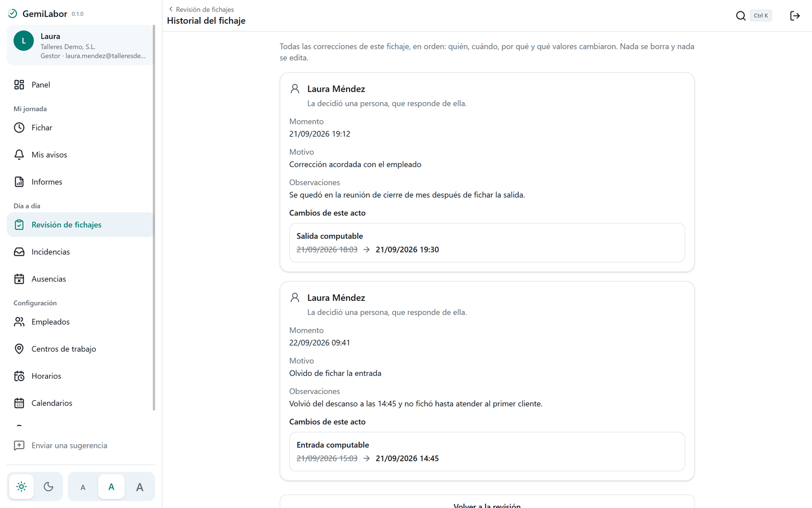Click the timestamp 22/09/2026 09:41
812x508 pixels.
pyautogui.click(x=320, y=343)
